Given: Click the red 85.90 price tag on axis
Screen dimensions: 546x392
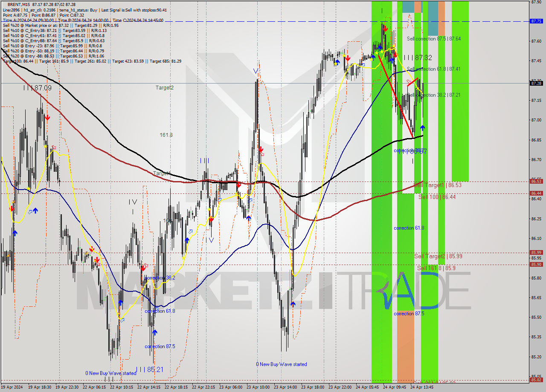Looking at the screenshot, I should (536, 265).
